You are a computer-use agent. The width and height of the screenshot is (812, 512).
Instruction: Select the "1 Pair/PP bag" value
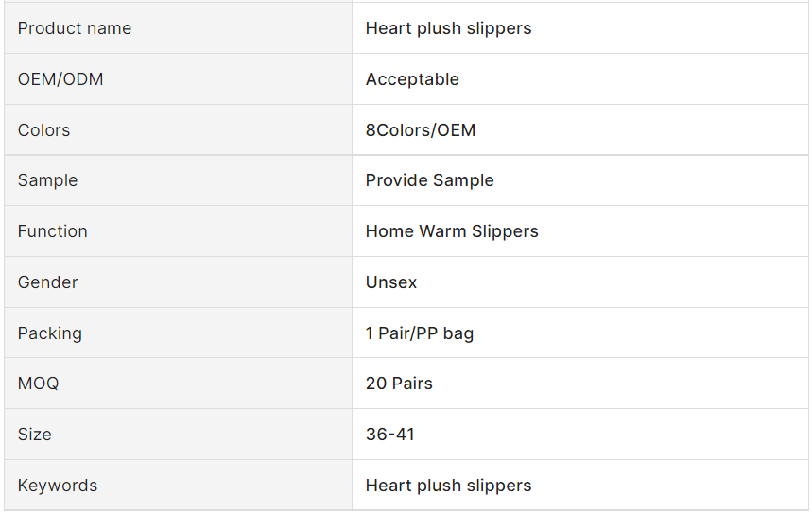point(420,333)
